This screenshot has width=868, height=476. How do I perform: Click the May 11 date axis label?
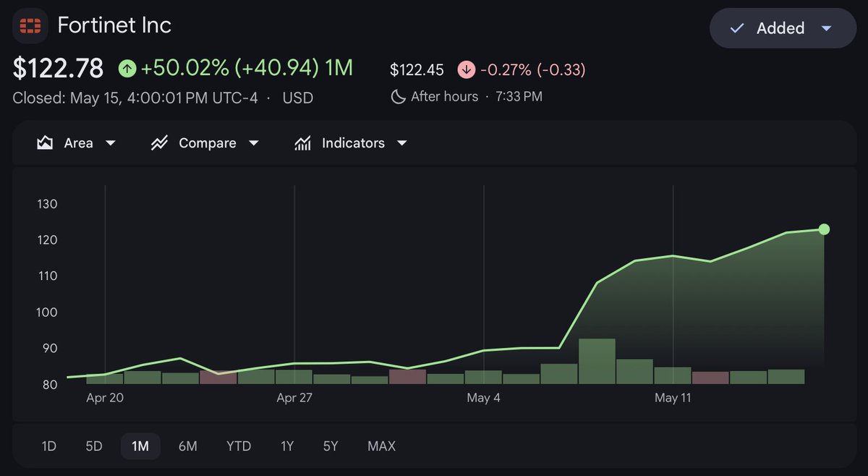(673, 398)
